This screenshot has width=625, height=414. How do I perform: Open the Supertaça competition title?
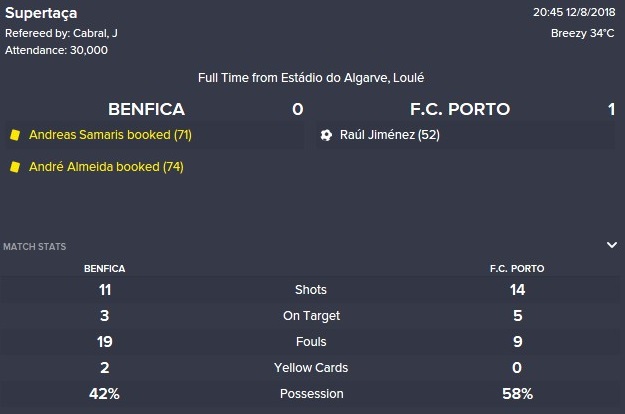coord(41,13)
